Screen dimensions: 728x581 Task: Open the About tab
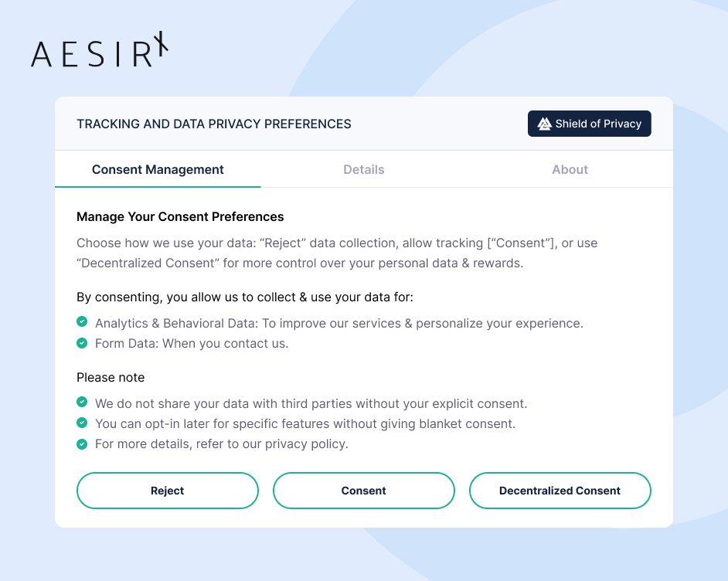570,169
